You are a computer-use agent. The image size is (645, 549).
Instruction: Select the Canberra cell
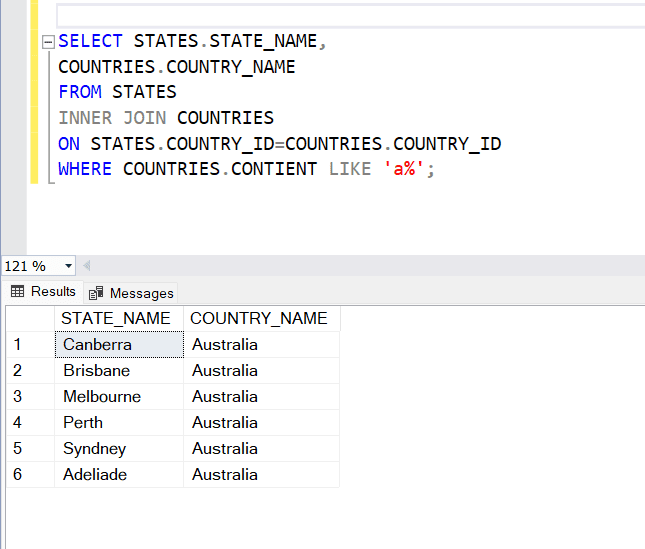point(119,345)
